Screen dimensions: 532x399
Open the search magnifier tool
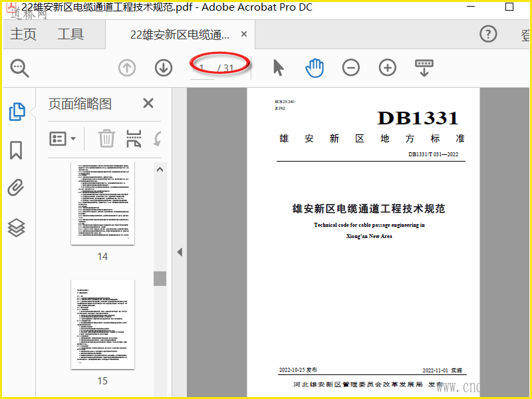tap(20, 68)
